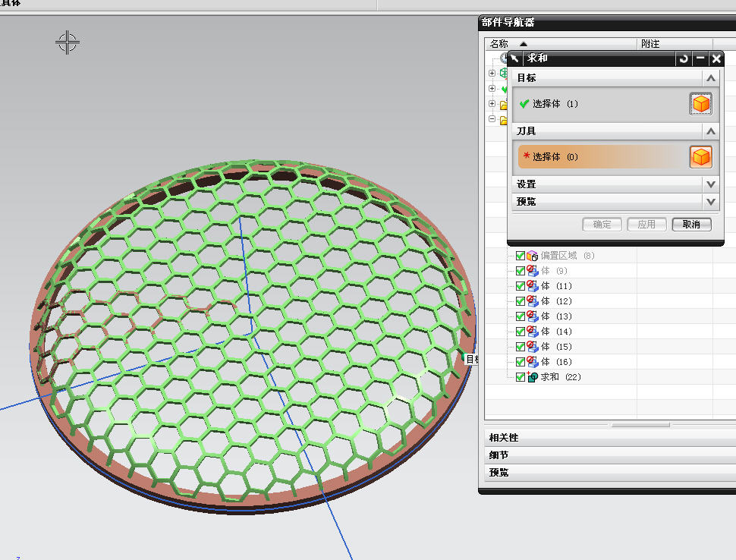Click the 部件导航器 panel title
The image size is (736, 560).
tap(508, 22)
